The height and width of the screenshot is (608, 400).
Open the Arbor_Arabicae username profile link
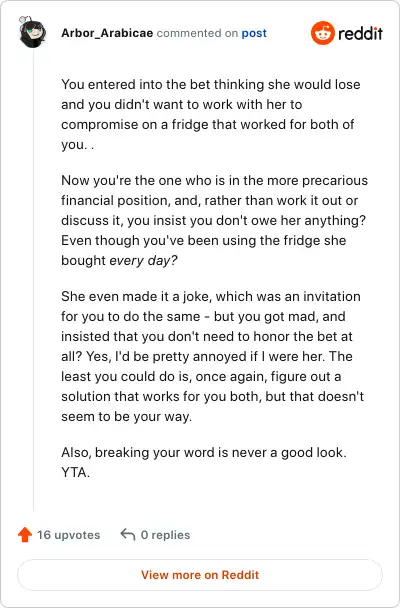107,33
